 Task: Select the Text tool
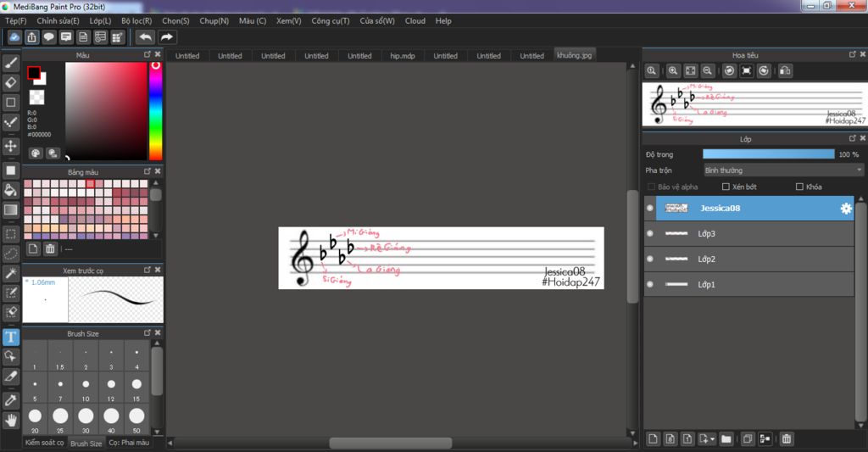click(11, 337)
